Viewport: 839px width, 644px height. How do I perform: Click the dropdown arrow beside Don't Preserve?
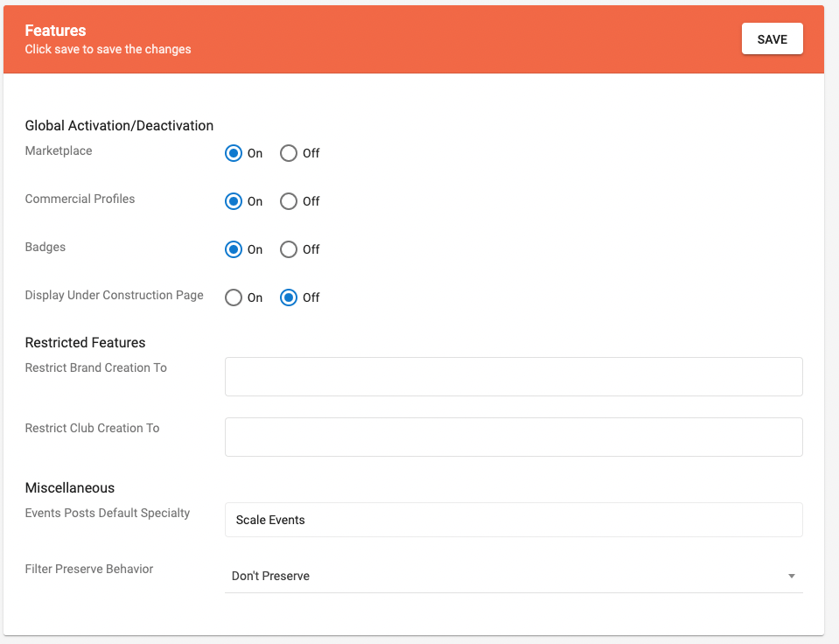(x=791, y=576)
